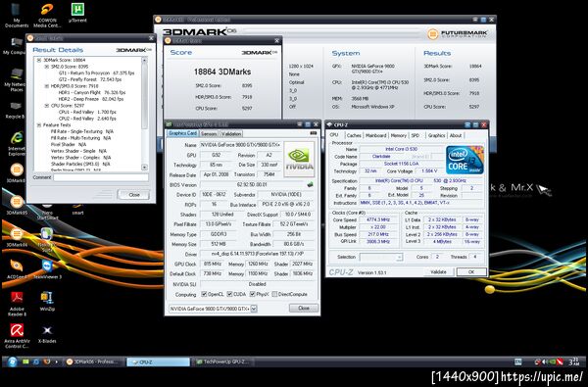The width and height of the screenshot is (588, 387).
Task: Click the Internet Explorer quick launch icon
Action: coord(36,362)
